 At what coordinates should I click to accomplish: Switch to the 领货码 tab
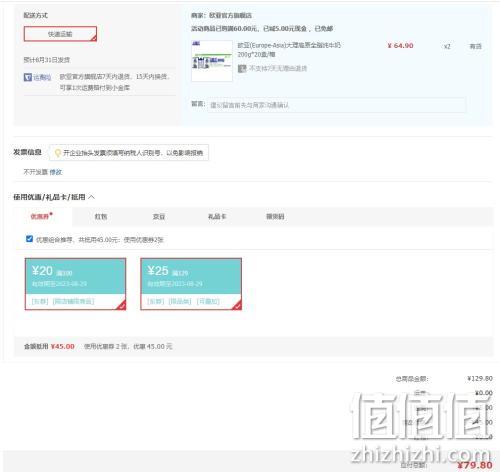[x=275, y=217]
